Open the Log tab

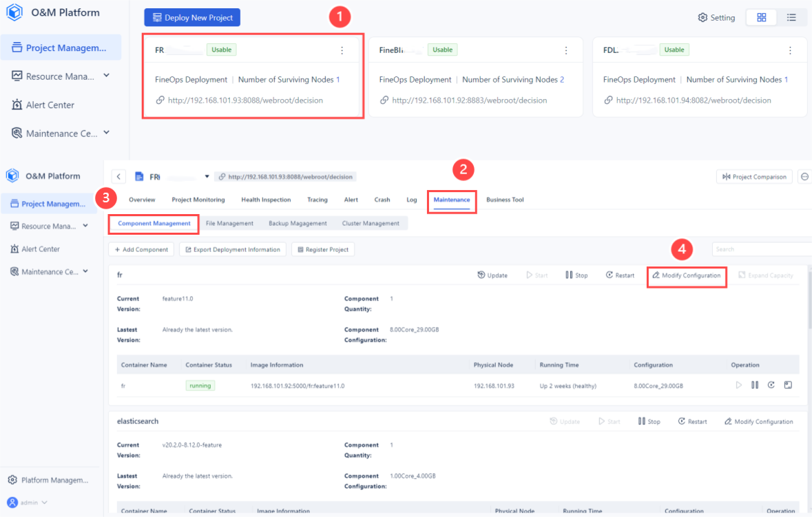point(412,200)
